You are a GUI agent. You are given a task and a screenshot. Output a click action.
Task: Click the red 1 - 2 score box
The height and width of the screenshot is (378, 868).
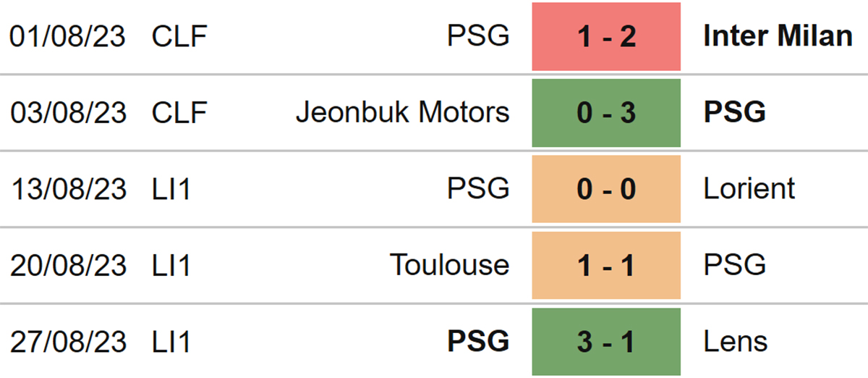[x=606, y=36]
